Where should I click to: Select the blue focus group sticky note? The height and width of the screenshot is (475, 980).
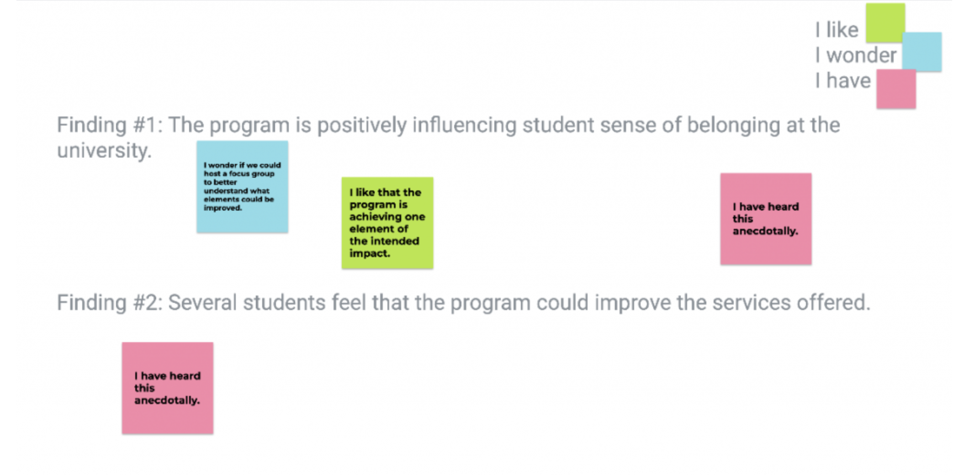coord(242,186)
